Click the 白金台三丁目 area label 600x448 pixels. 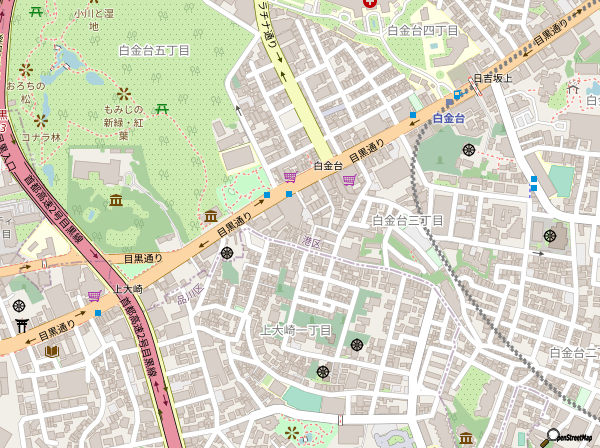408,220
